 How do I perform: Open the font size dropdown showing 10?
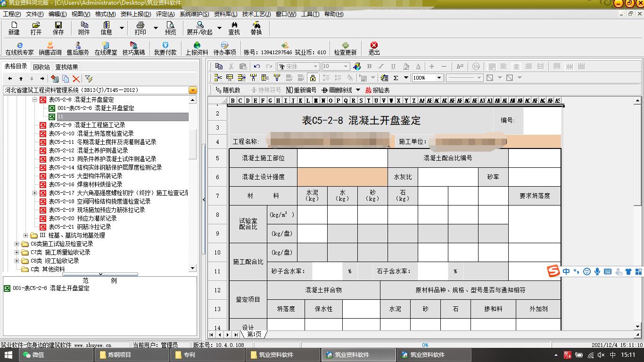click(346, 66)
